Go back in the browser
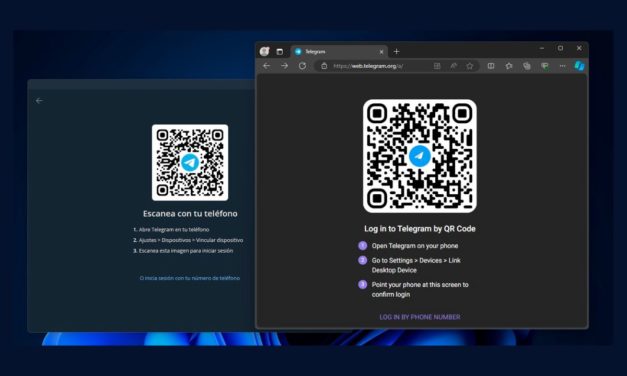Screen dimensions: 627x376 tap(266, 66)
